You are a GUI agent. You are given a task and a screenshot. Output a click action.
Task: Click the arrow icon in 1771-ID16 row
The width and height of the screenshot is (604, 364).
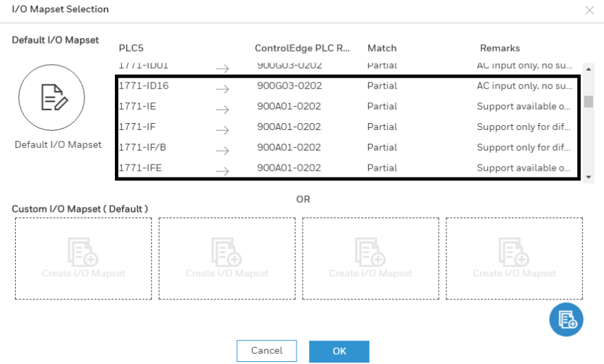coord(222,89)
